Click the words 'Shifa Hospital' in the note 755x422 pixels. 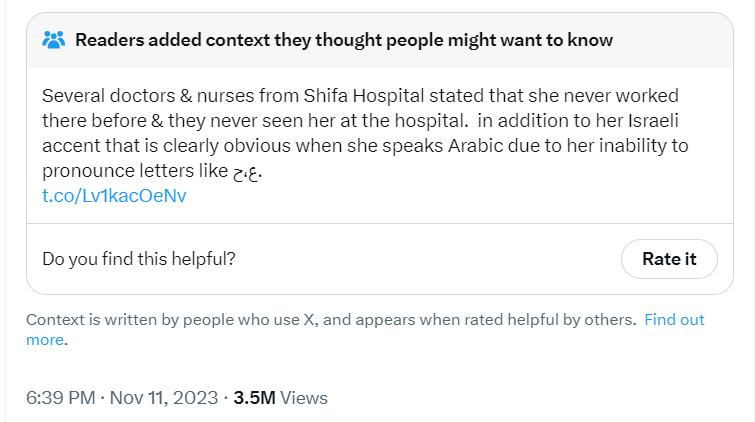[x=364, y=96]
